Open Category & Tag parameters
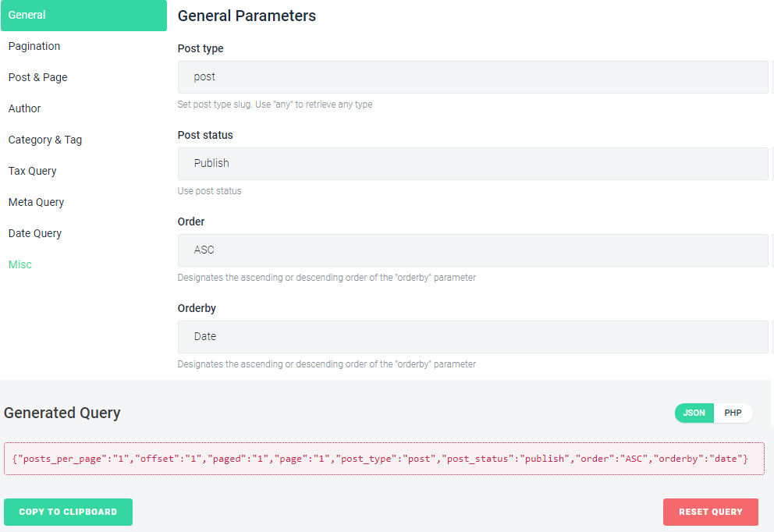The image size is (774, 532). tap(45, 140)
